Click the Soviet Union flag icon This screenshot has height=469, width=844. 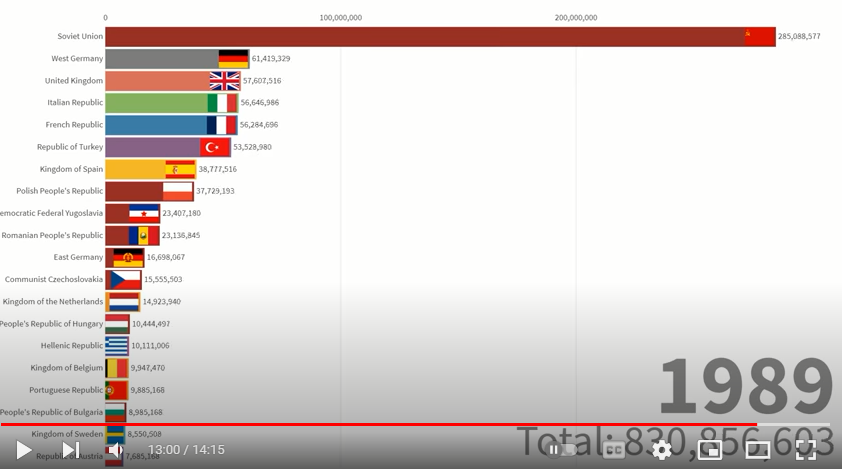coord(759,37)
